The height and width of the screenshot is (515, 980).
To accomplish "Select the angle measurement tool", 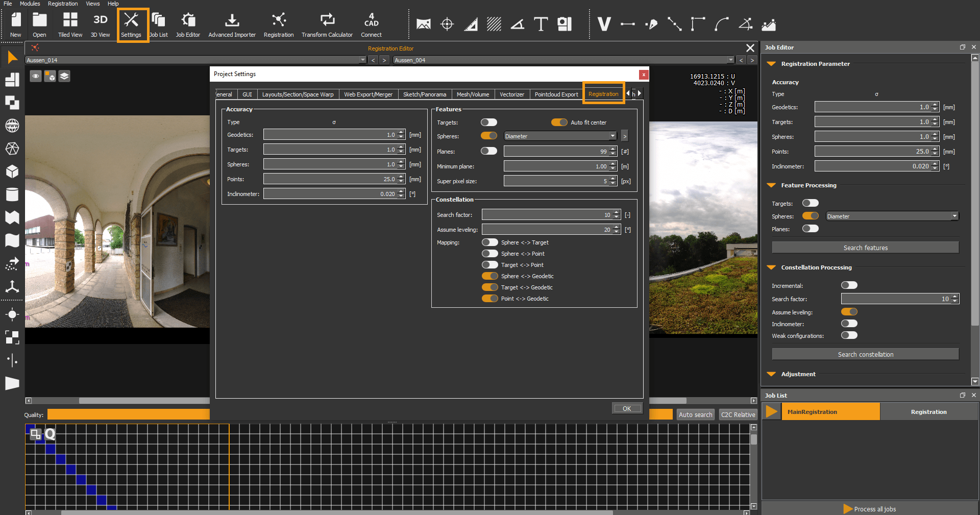I will [517, 24].
